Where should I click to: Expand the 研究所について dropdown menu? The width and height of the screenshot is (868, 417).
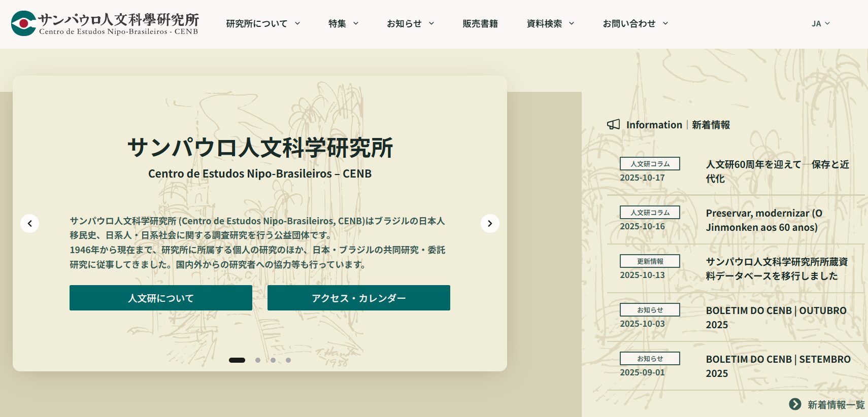(x=263, y=23)
